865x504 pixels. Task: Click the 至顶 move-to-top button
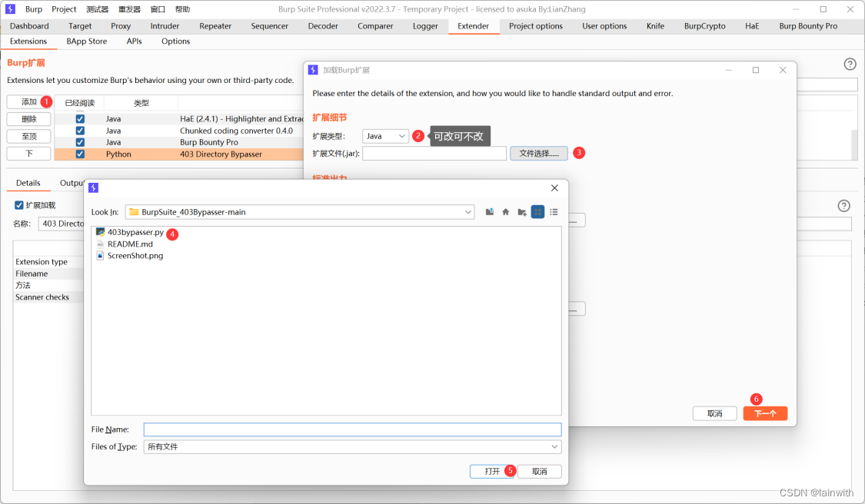click(x=28, y=136)
